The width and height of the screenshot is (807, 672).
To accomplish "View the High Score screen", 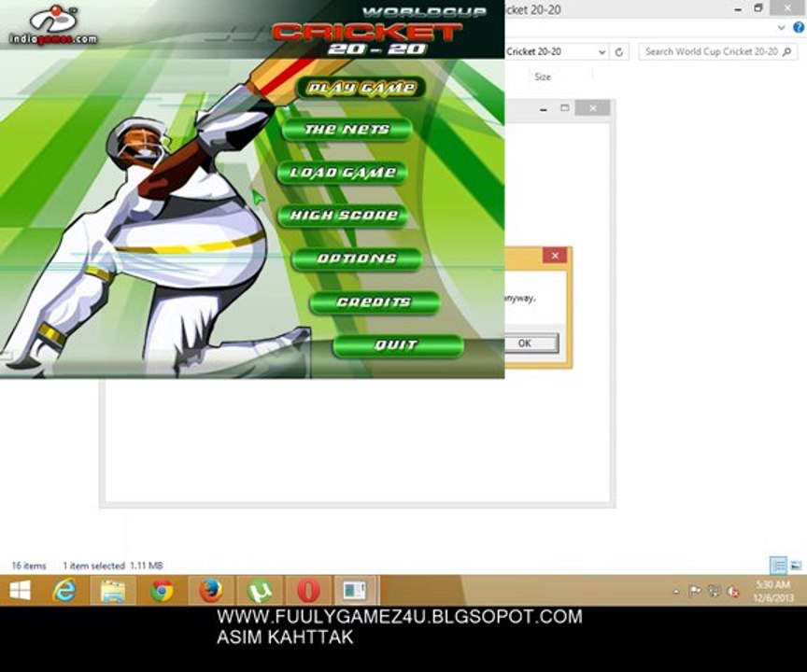I will tap(344, 215).
